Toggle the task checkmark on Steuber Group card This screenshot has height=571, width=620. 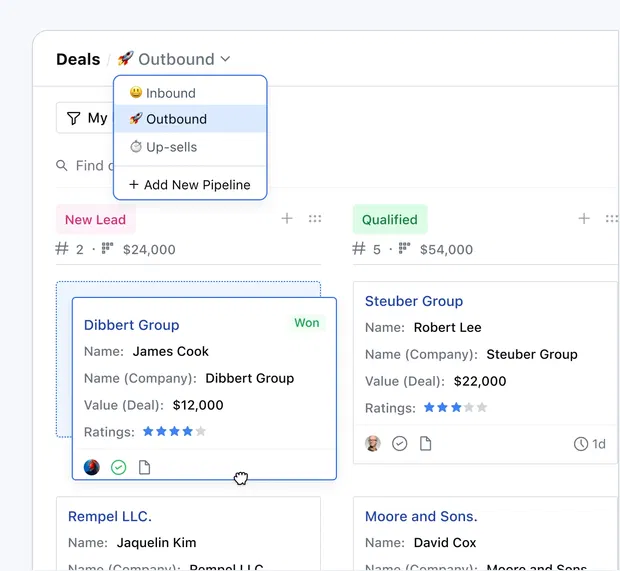pyautogui.click(x=400, y=443)
